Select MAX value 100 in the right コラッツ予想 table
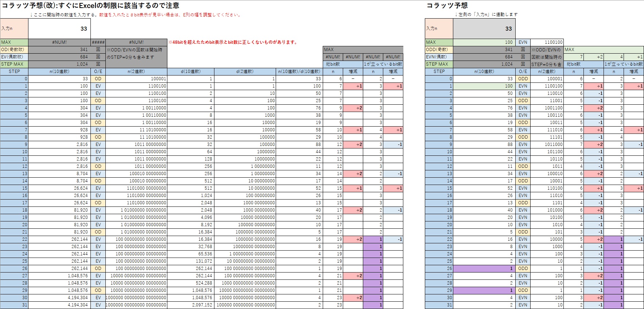The height and width of the screenshot is (309, 644). click(x=484, y=42)
